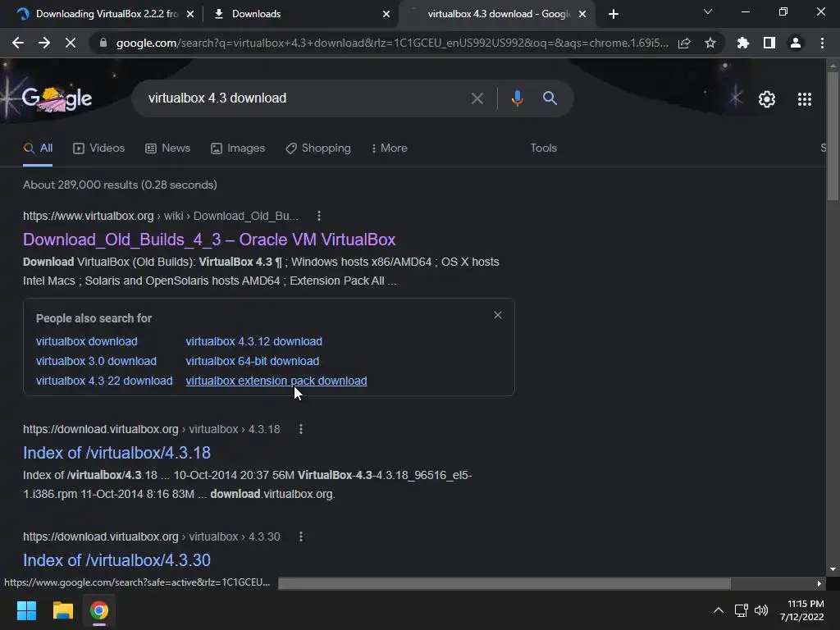Open the Chrome profile menu

coord(796,43)
